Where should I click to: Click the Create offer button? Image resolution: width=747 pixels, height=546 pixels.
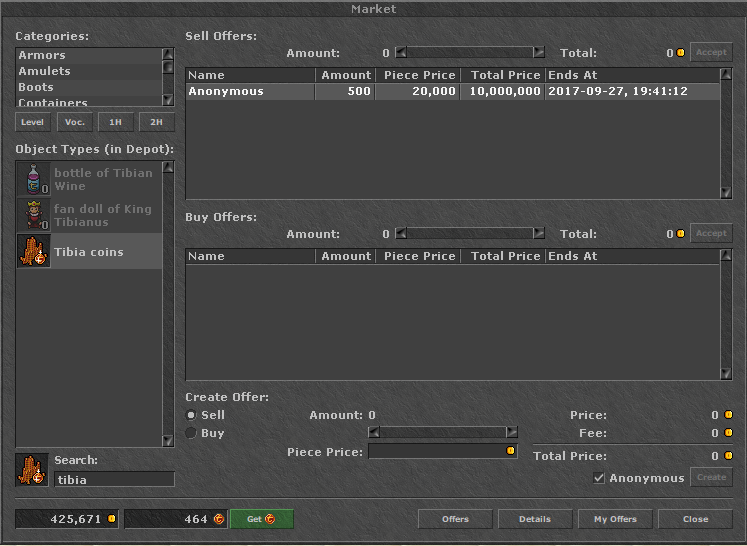pyautogui.click(x=711, y=477)
